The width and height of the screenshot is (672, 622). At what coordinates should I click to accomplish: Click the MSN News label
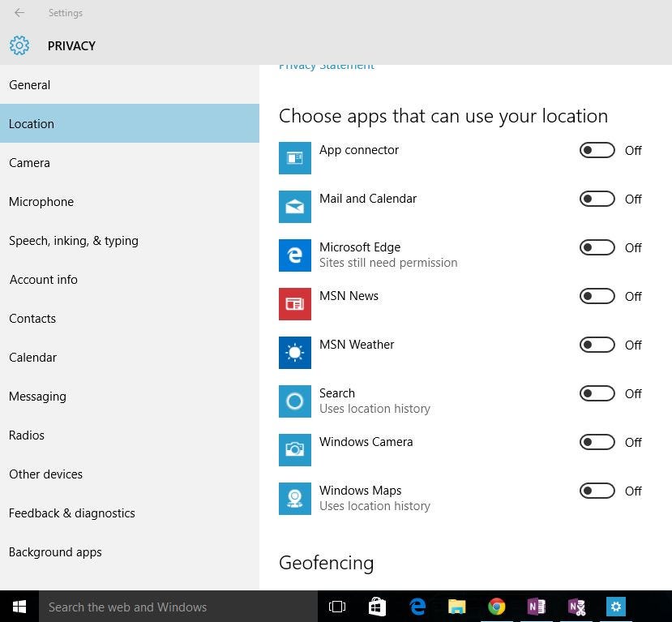pyautogui.click(x=349, y=296)
